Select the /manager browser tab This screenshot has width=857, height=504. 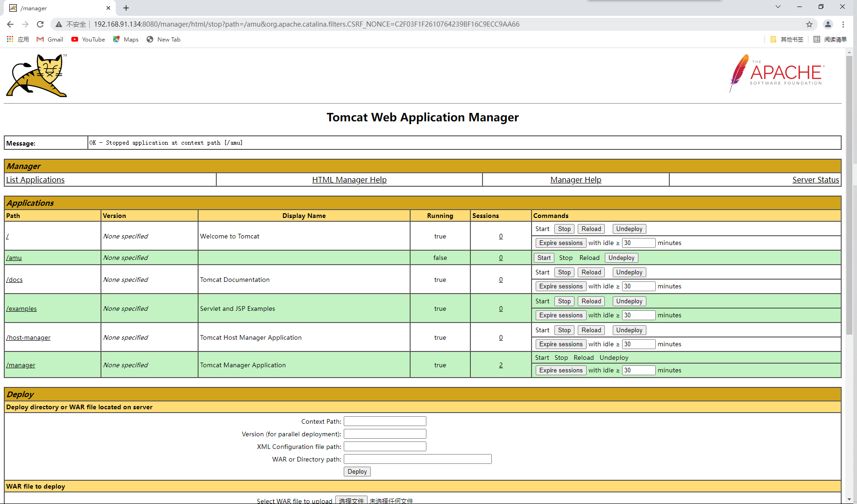tap(61, 8)
